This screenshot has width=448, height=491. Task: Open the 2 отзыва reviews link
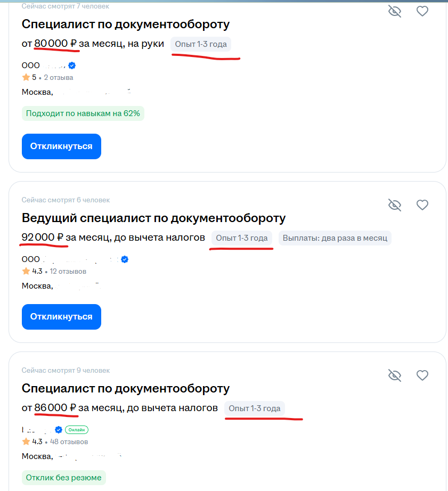(59, 77)
